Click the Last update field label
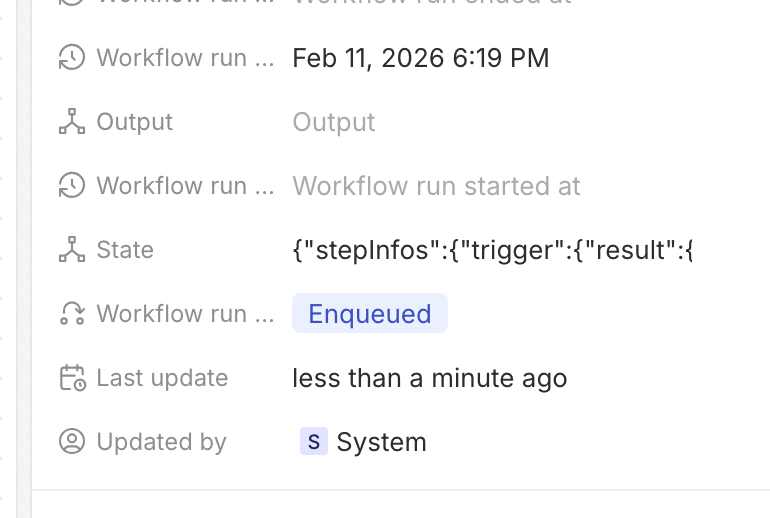Screen dimensions: 770x518 point(162,378)
